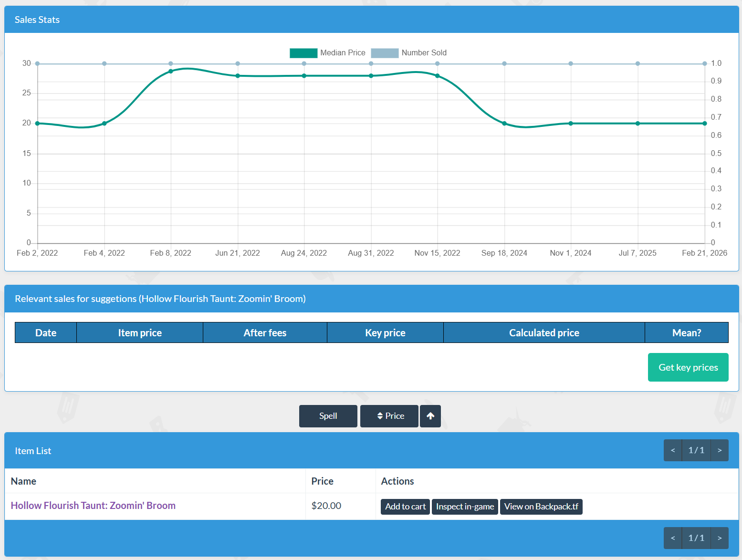Click the Calculated price column header
Screen dimensions: 742x560
[x=544, y=332]
